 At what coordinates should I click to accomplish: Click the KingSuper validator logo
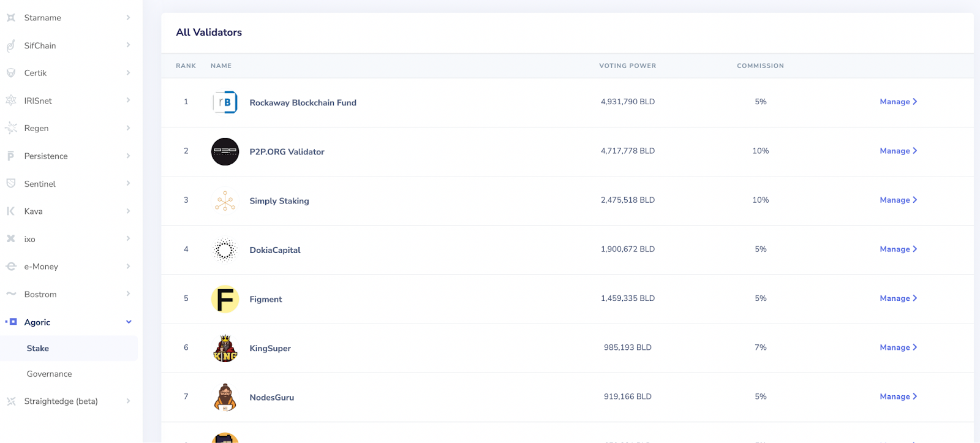click(x=225, y=348)
